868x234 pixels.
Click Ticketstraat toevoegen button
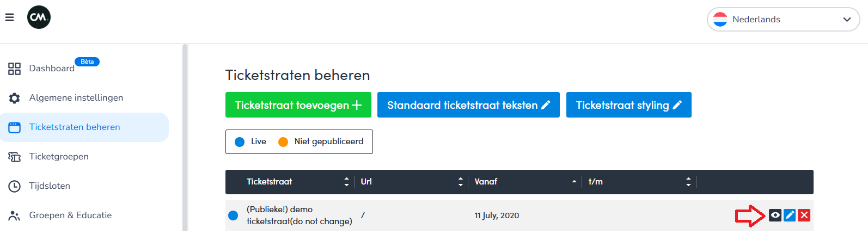(x=298, y=105)
